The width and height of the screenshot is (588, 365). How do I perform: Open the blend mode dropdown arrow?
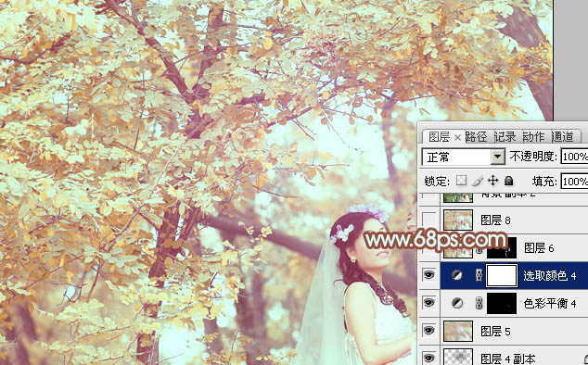498,157
